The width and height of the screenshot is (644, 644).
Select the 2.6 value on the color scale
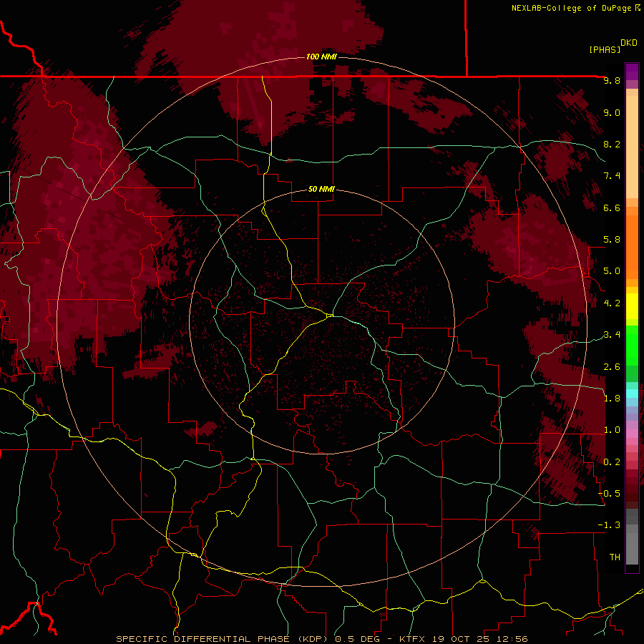pyautogui.click(x=612, y=367)
